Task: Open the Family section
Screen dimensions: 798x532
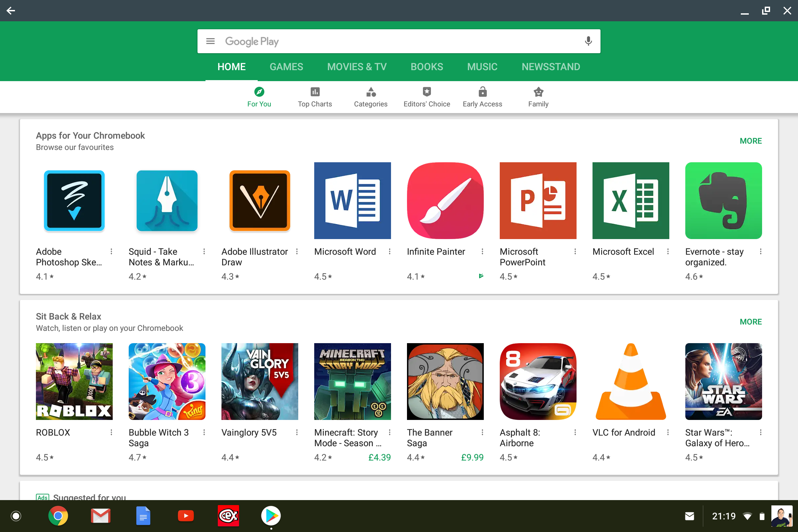Action: (x=538, y=97)
